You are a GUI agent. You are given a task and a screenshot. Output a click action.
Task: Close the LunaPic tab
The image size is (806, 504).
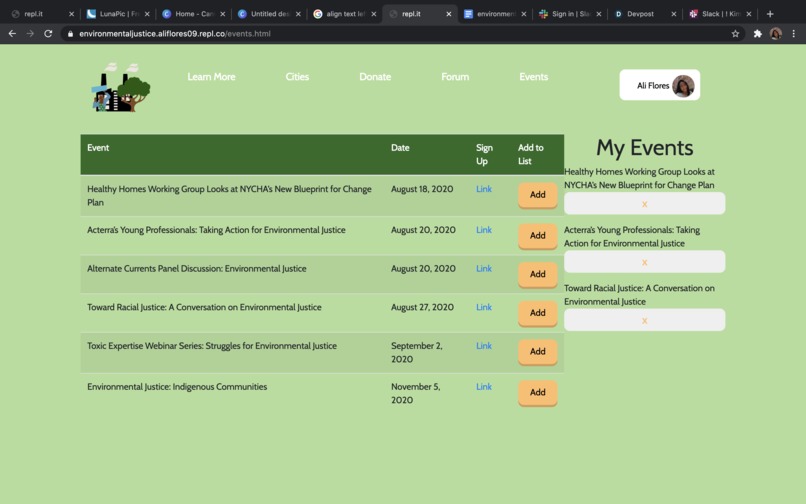pos(147,14)
